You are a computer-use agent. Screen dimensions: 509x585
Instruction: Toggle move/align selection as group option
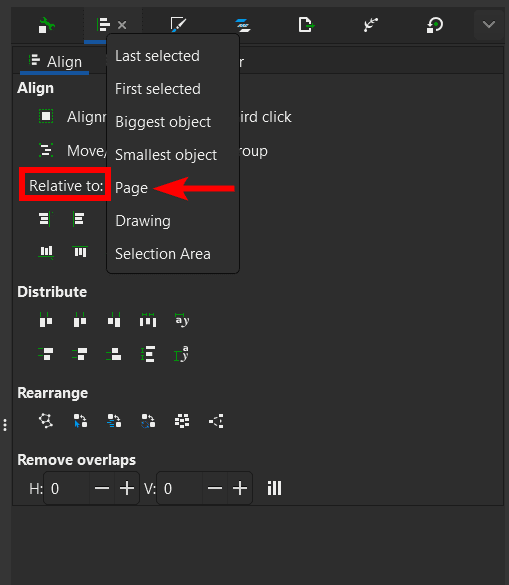click(46, 150)
